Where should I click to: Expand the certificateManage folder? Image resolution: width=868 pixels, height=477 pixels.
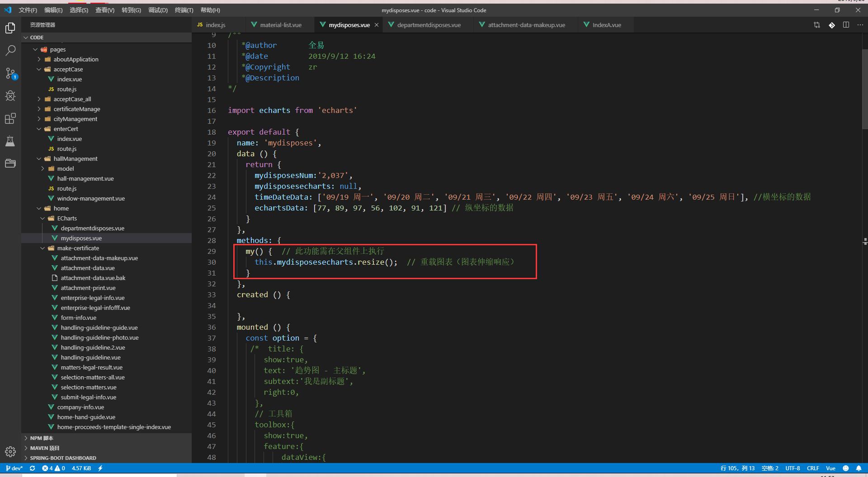point(107,109)
